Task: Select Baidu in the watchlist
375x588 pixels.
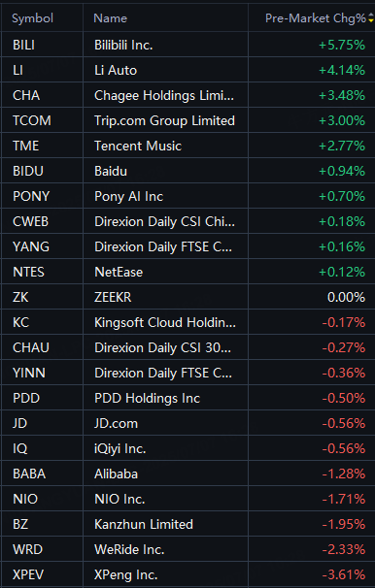Action: pos(187,171)
